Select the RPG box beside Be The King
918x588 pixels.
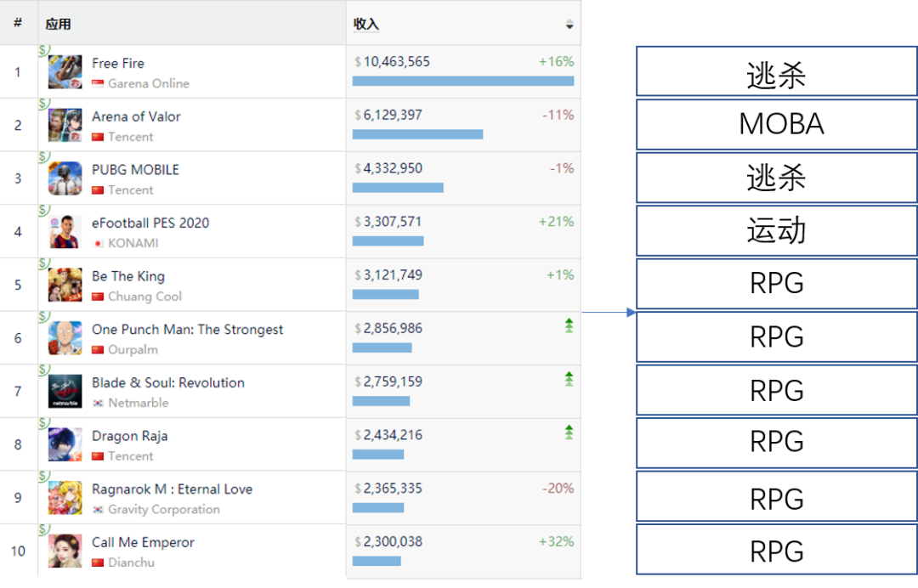pyautogui.click(x=777, y=284)
